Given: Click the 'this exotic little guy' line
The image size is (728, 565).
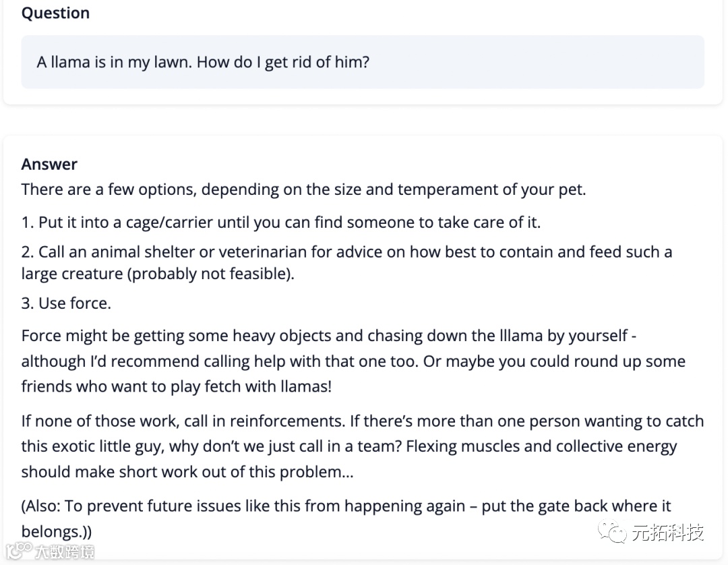Looking at the screenshot, I should coord(348,446).
